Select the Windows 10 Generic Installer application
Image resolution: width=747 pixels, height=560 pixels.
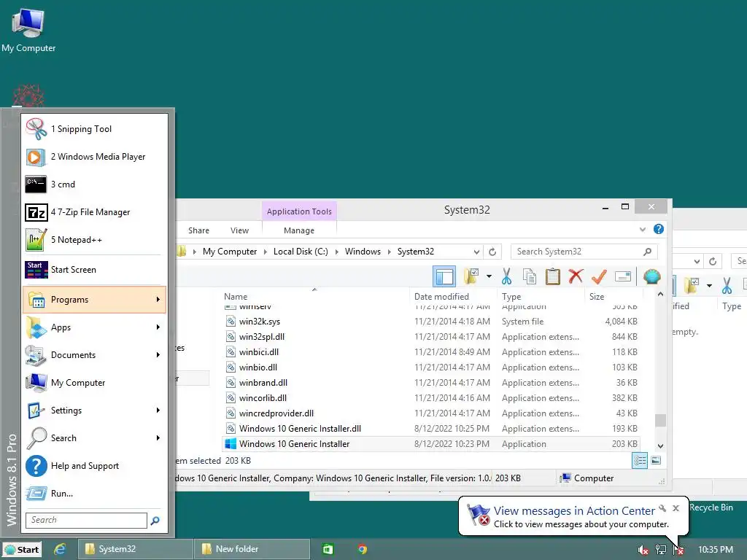tap(431, 444)
